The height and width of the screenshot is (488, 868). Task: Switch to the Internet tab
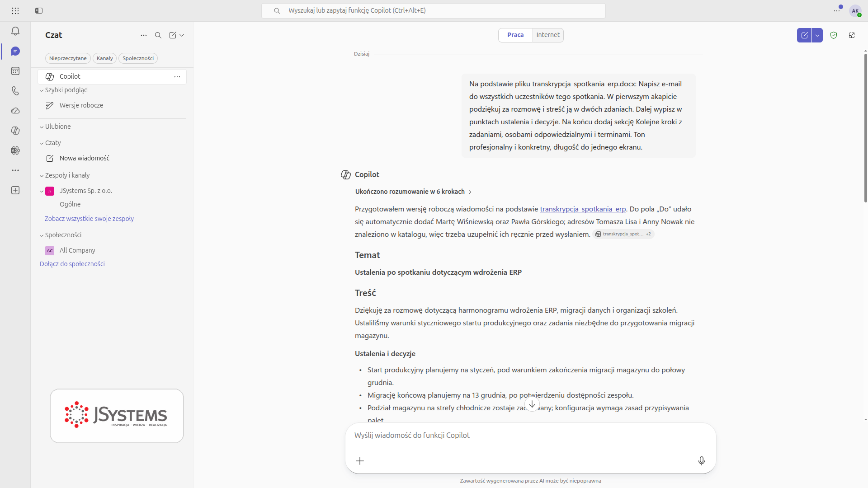548,35
